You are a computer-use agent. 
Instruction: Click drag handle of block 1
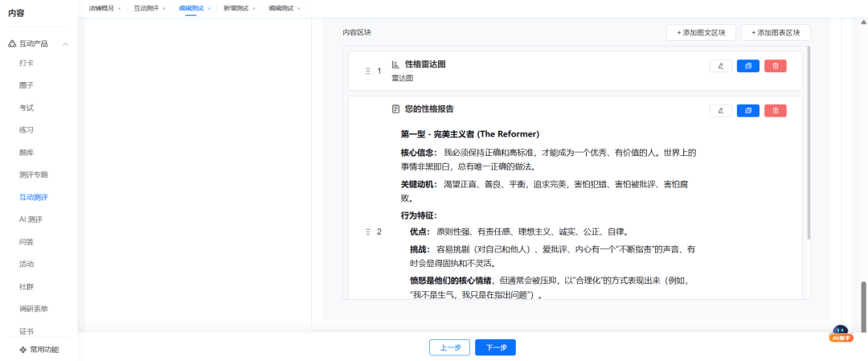[368, 71]
